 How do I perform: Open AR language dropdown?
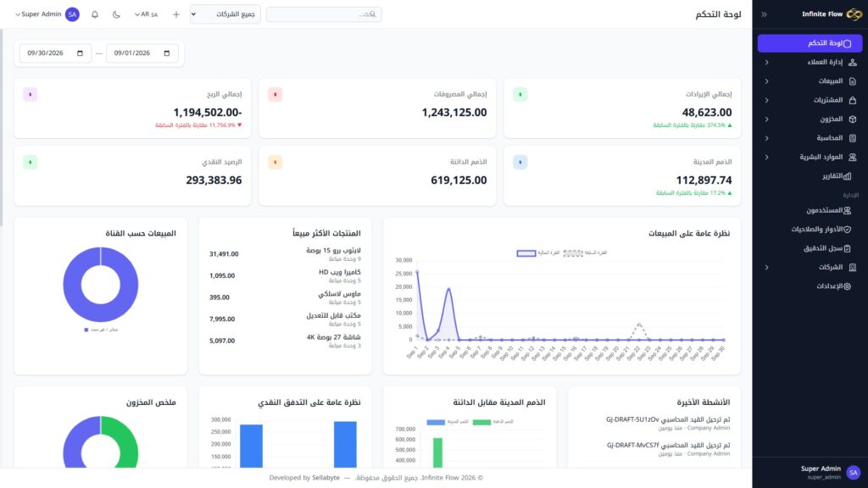[x=146, y=14]
